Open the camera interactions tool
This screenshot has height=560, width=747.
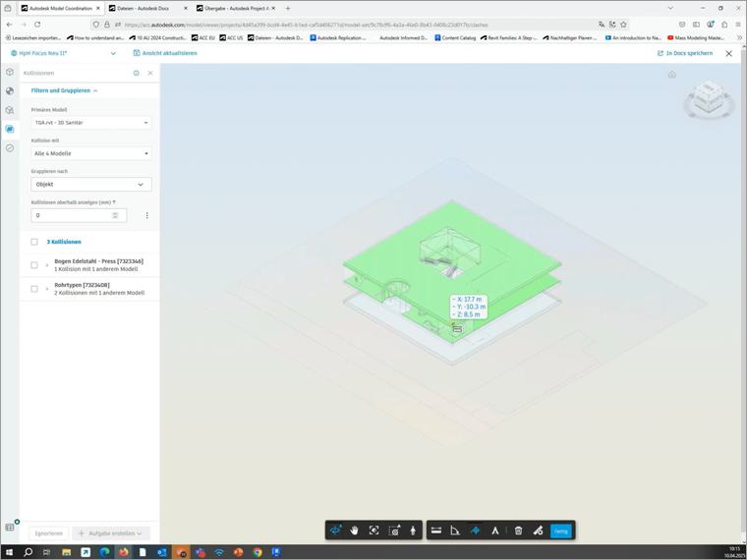point(394,531)
